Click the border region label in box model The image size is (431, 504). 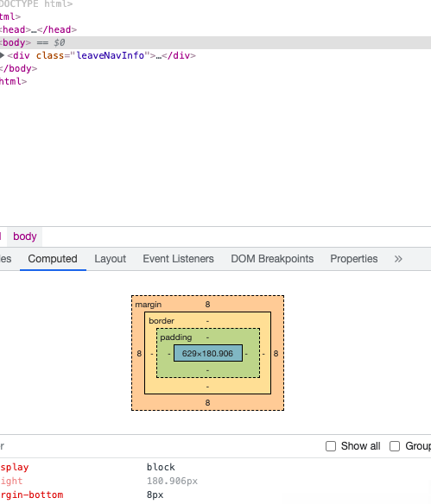162,321
